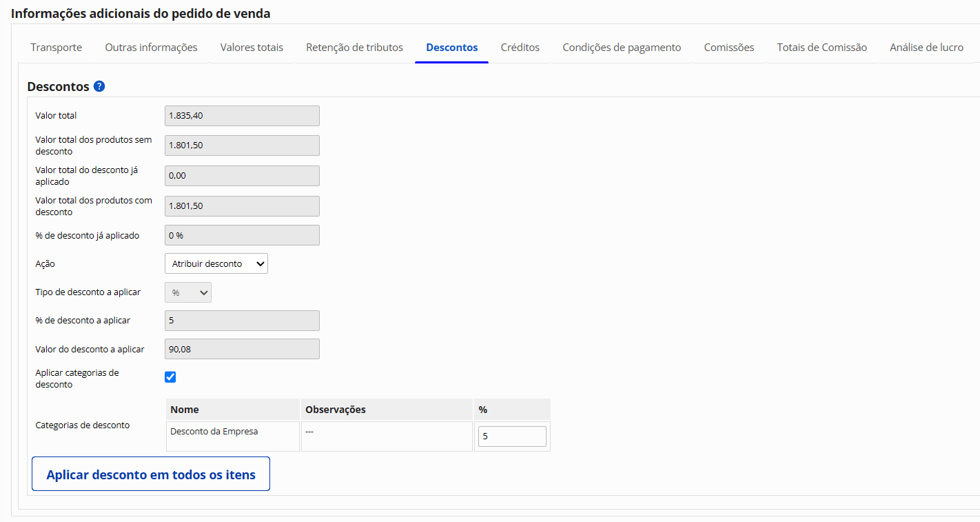Click the Desconto da Empresa percent field
This screenshot has width=980, height=522.
click(x=512, y=436)
